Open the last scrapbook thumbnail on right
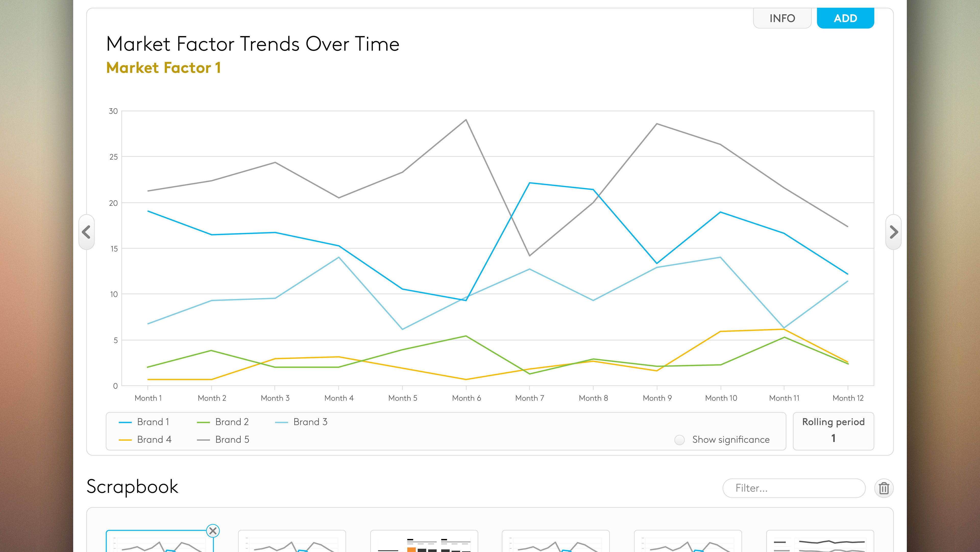 [820, 541]
